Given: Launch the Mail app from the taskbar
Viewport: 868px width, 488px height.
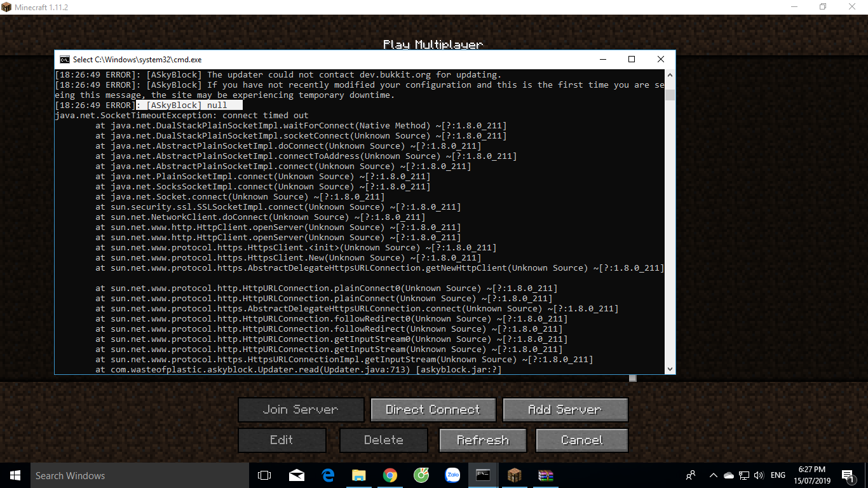Looking at the screenshot, I should coord(296,475).
